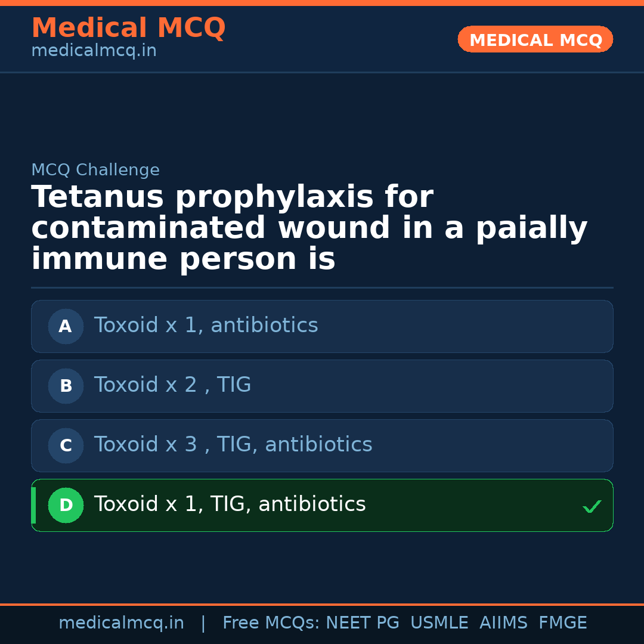The width and height of the screenshot is (644, 644).
Task: Select answer 'Toxoid x 1, antibiotics'
Action: pyautogui.click(x=206, y=326)
